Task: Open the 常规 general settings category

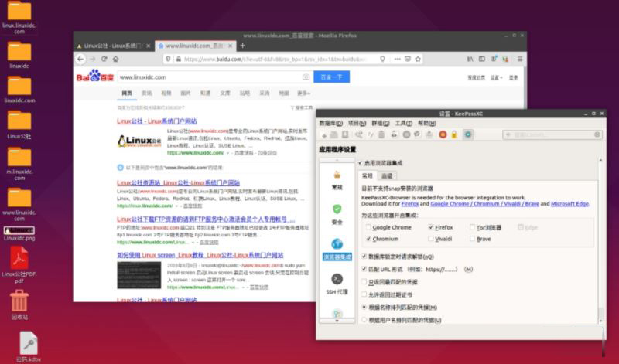Action: point(337,181)
